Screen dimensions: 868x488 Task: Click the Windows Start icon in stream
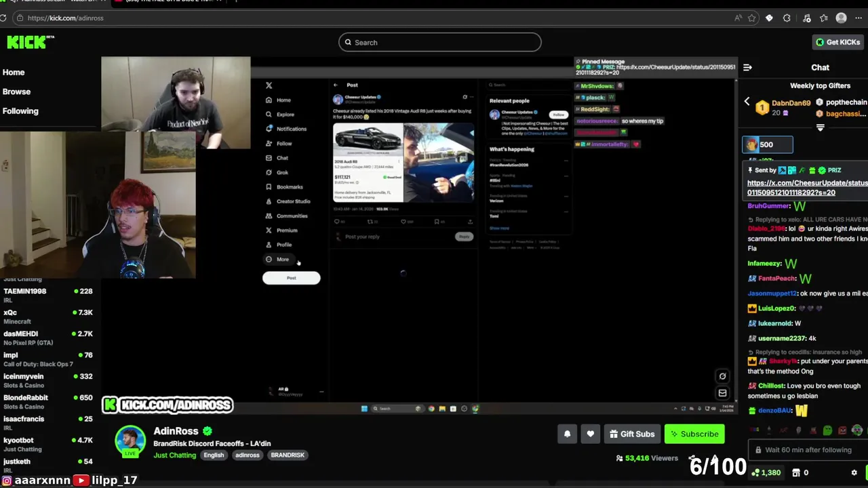[x=364, y=409]
